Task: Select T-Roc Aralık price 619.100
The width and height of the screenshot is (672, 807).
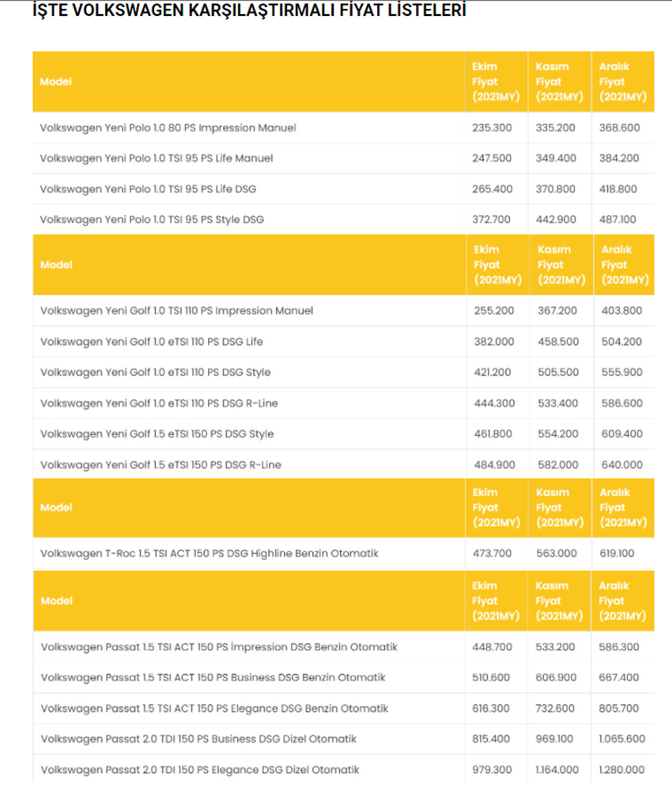Action: click(x=617, y=553)
